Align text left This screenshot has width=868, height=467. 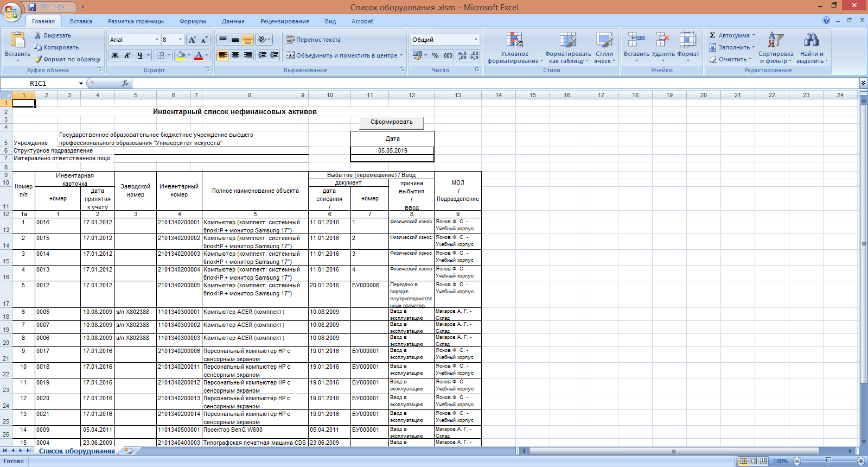coord(222,55)
